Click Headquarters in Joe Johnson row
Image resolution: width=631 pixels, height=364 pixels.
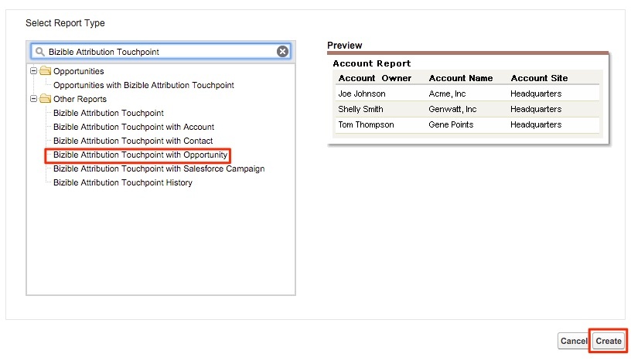coord(536,94)
